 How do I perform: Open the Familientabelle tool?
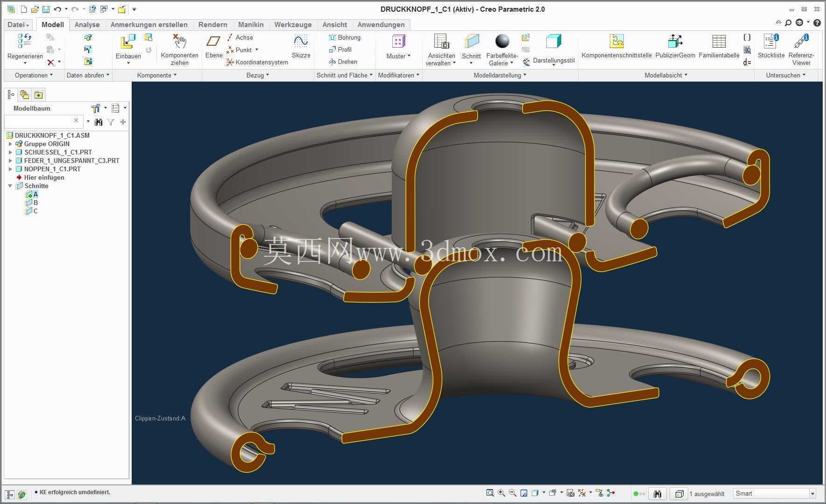pos(719,42)
